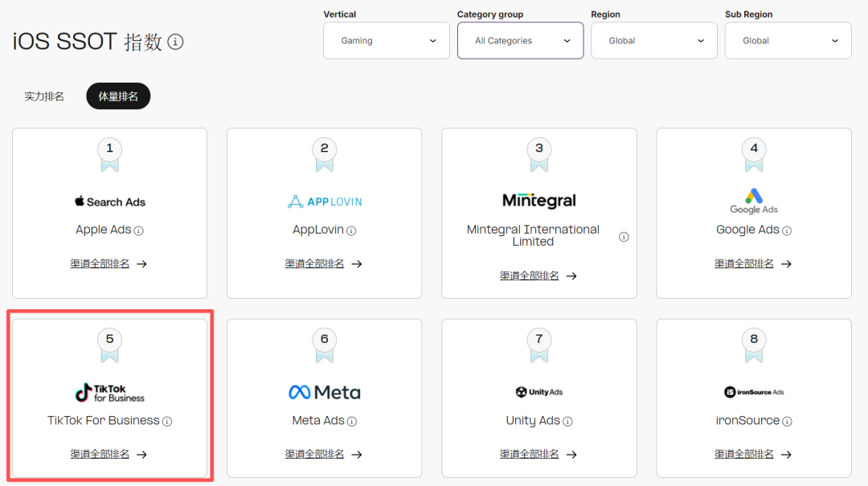868x486 pixels.
Task: Show info for Meta Ads
Action: [x=352, y=422]
